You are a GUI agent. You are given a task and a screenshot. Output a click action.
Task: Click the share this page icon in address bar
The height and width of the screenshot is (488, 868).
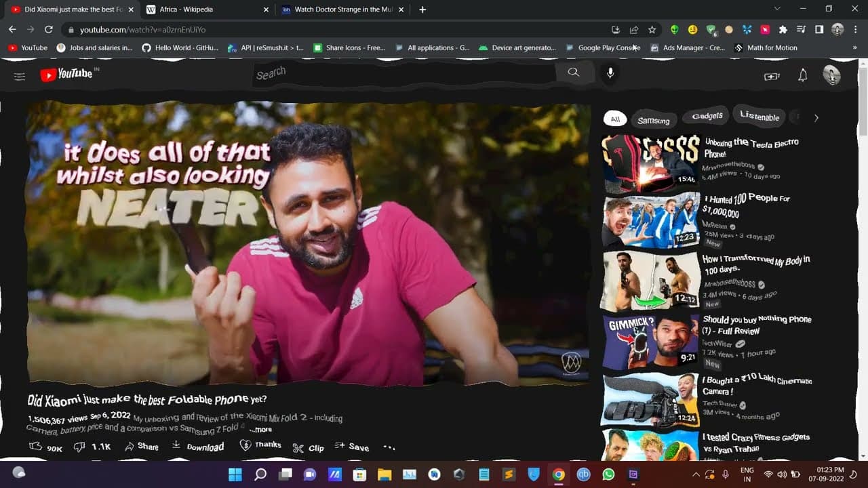click(633, 30)
